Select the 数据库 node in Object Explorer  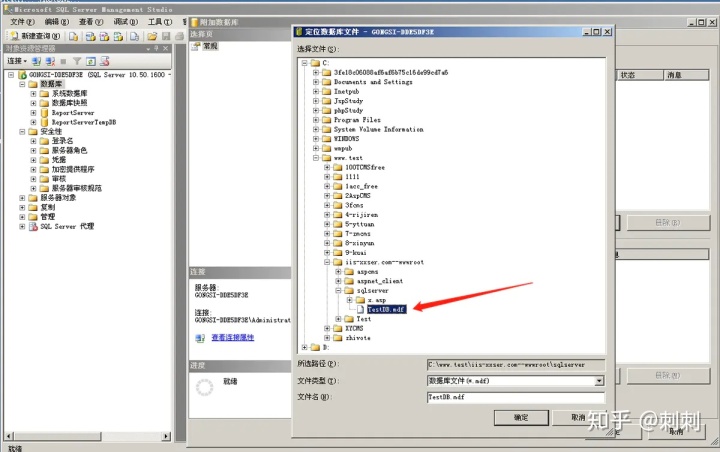pos(51,84)
